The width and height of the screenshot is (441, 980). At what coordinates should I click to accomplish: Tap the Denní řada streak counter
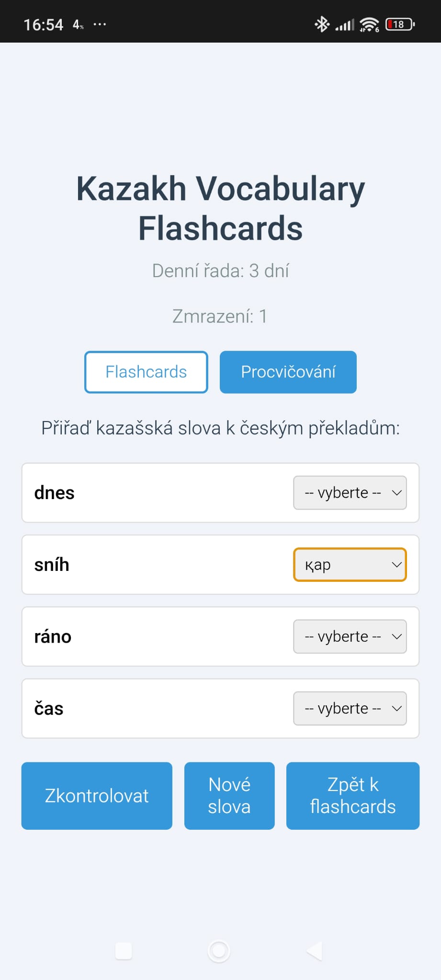[220, 271]
